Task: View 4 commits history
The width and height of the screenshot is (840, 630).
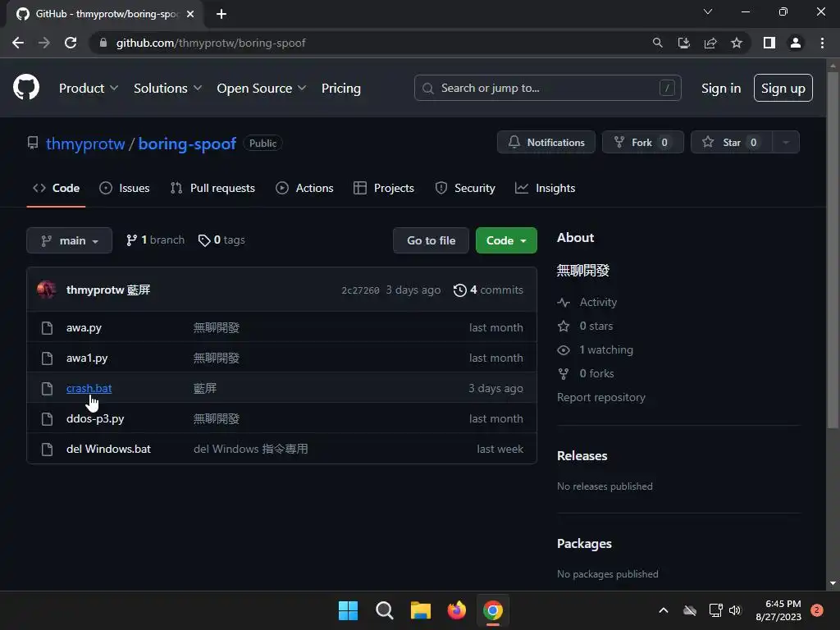Action: click(x=488, y=290)
